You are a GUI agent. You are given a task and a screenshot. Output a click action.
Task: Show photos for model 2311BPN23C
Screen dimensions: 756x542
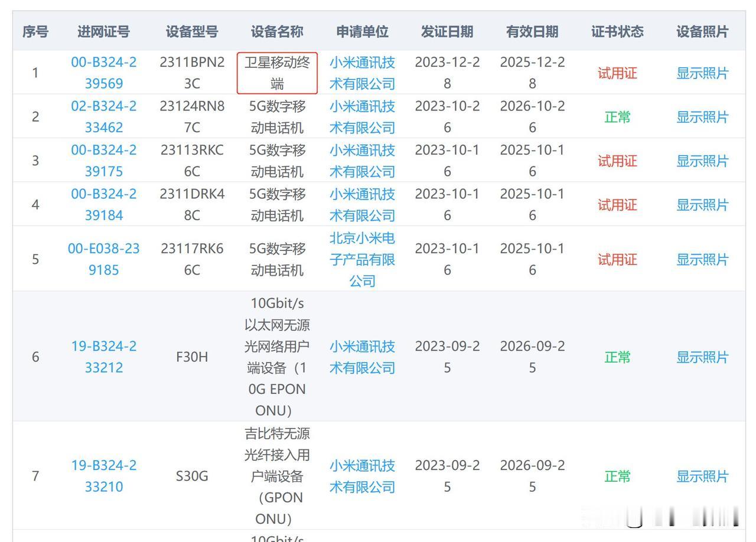click(x=702, y=73)
